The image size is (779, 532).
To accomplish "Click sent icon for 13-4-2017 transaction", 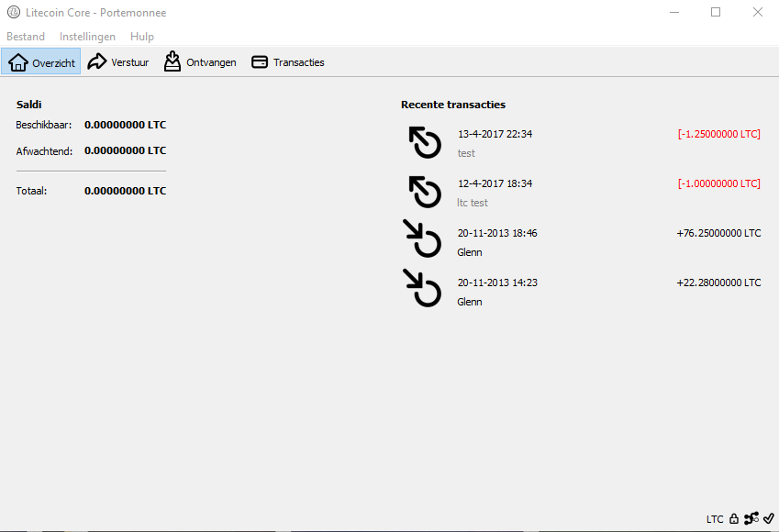I will point(425,142).
